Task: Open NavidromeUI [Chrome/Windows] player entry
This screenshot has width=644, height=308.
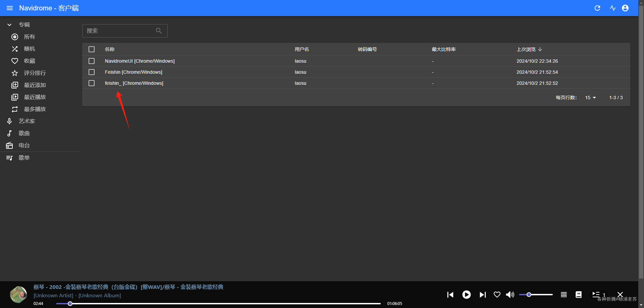Action: point(140,61)
